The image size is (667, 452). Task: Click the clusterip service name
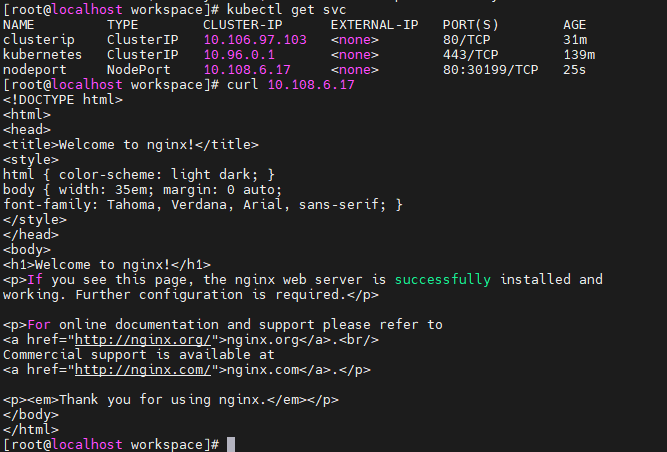(39, 40)
